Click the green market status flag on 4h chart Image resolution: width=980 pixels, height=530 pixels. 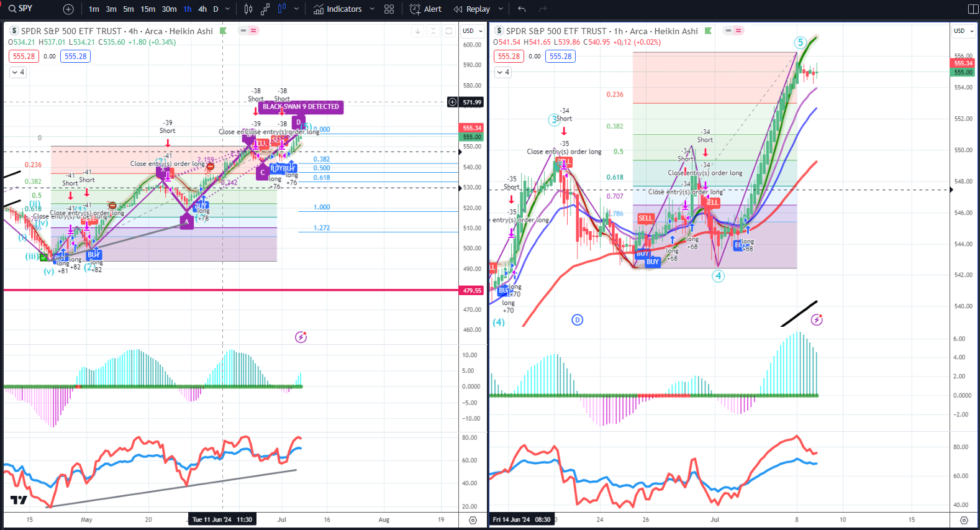coord(223,30)
